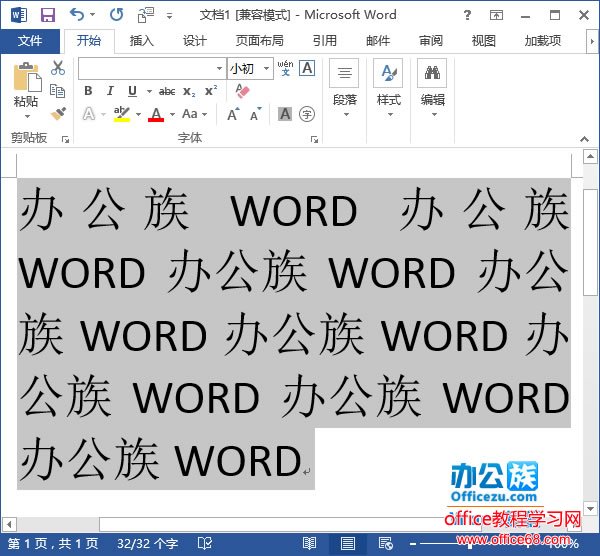The height and width of the screenshot is (556, 600).
Task: Toggle Bold formatting
Action: (88, 91)
